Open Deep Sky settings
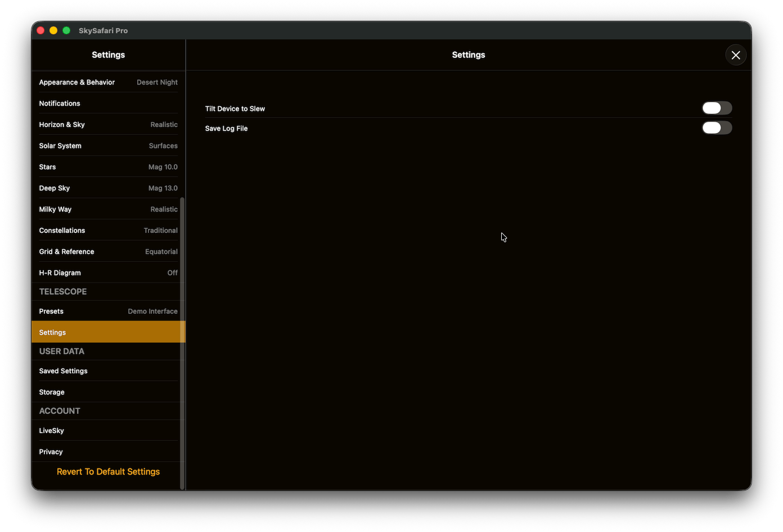The height and width of the screenshot is (532, 783). [x=108, y=188]
